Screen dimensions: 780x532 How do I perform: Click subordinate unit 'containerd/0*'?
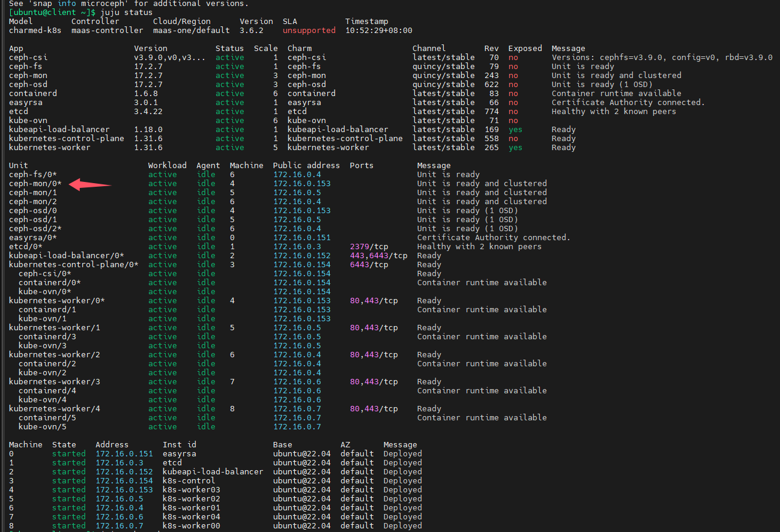point(50,283)
